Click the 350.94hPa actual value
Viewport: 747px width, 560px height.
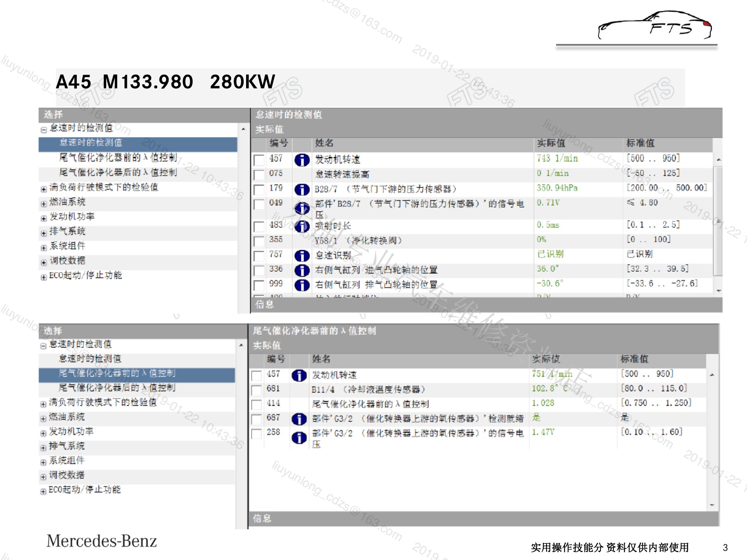click(557, 188)
